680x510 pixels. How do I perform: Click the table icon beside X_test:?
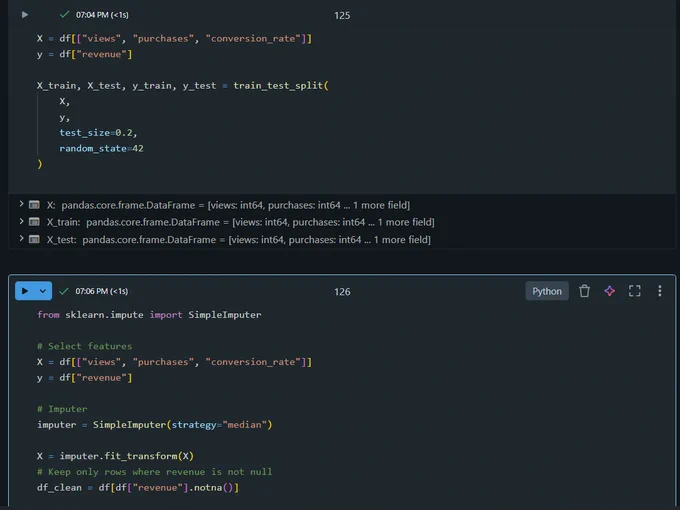click(34, 239)
